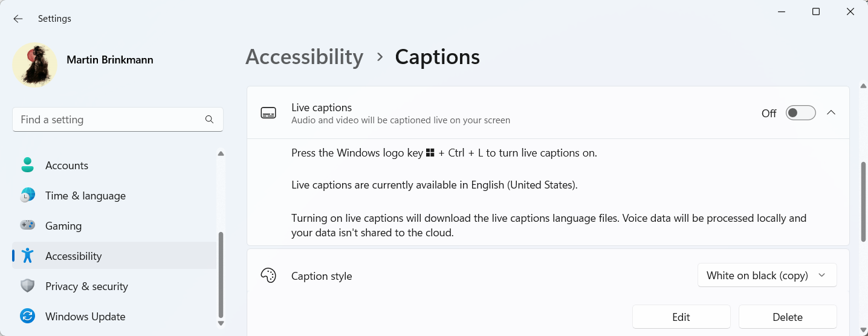The image size is (868, 336).
Task: Click the search magnifier icon
Action: [x=209, y=120]
